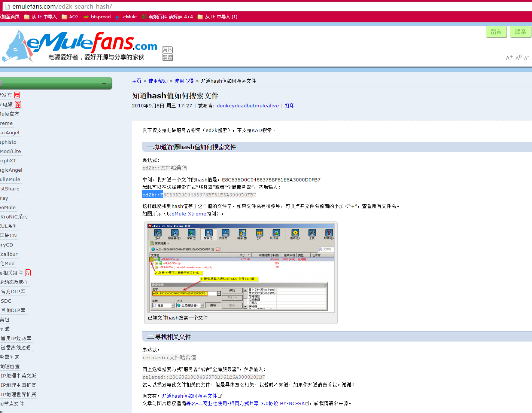Reset font size with A0
532x413 pixels.
[519, 57]
